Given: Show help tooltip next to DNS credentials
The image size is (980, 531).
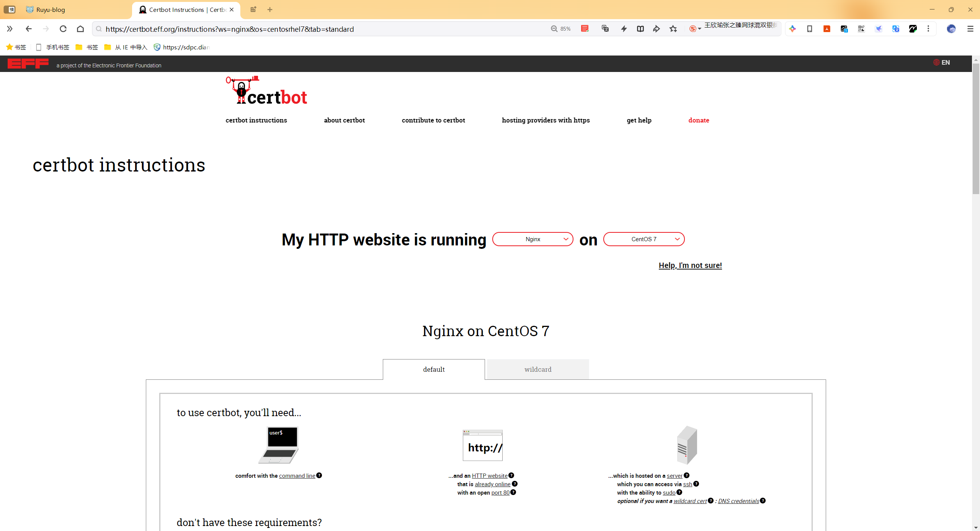Looking at the screenshot, I should click(x=763, y=500).
